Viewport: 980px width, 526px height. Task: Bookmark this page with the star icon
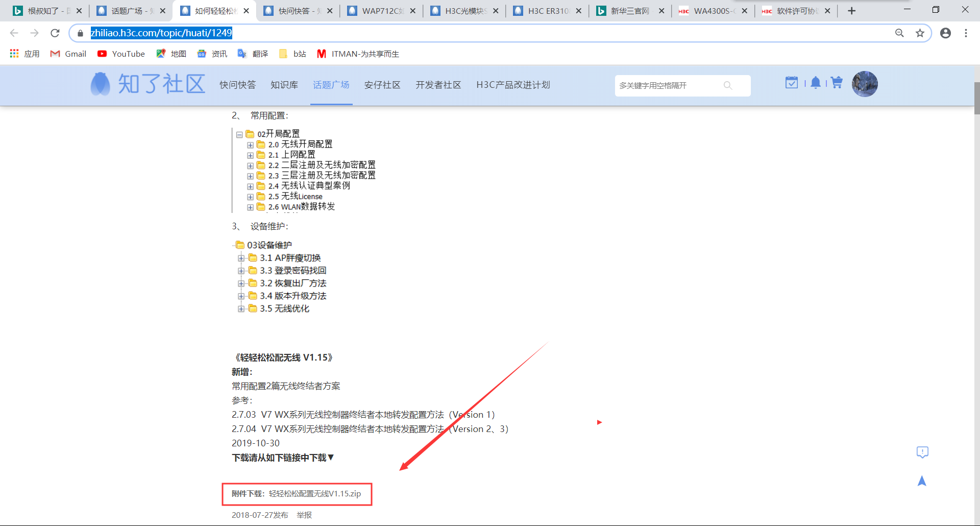(x=920, y=33)
